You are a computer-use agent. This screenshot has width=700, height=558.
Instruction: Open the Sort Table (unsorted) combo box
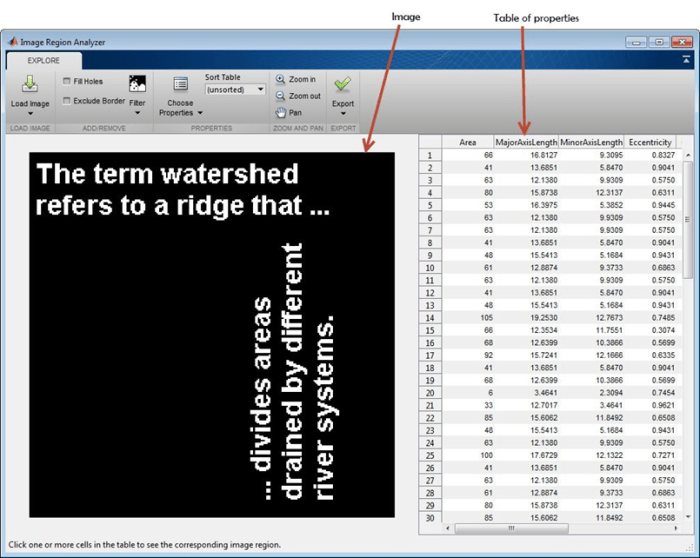tap(235, 90)
